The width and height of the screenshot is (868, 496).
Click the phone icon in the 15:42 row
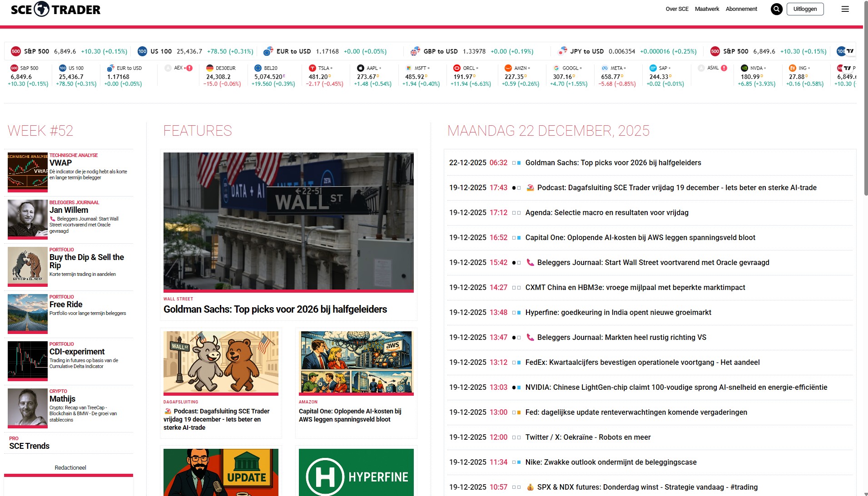(x=530, y=262)
